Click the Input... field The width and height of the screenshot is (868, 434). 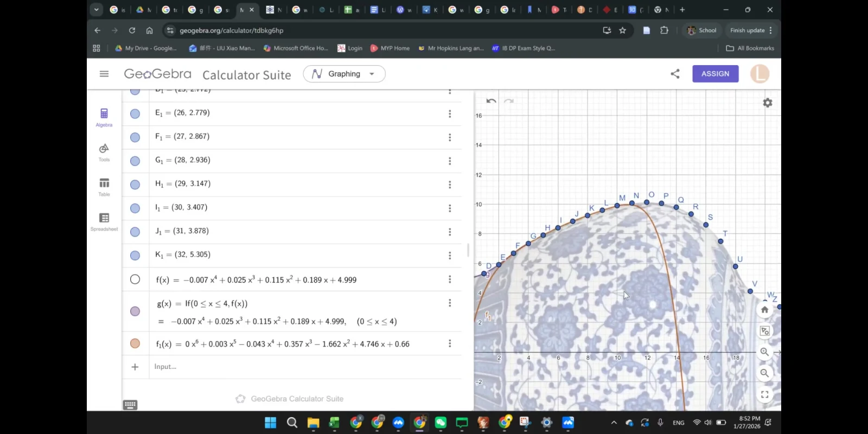[x=305, y=367]
